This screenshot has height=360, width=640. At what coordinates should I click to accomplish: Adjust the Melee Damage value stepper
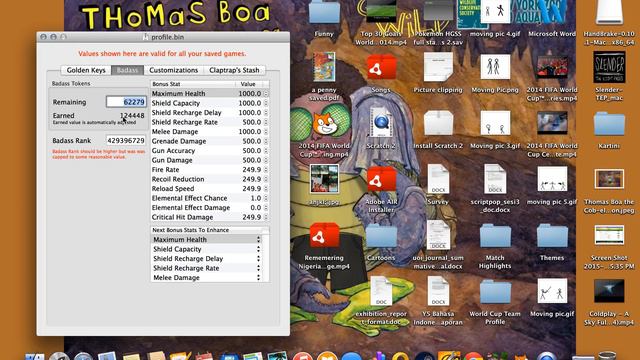point(266,132)
